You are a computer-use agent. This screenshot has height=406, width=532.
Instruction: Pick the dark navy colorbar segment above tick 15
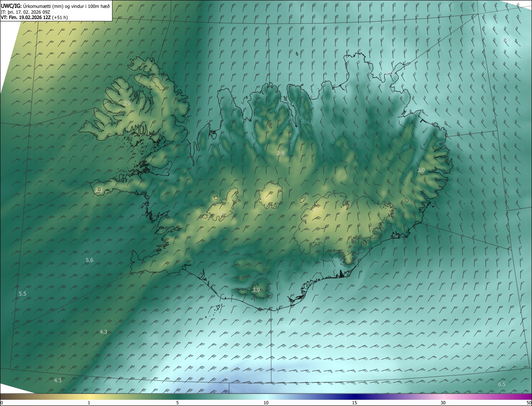355,397
